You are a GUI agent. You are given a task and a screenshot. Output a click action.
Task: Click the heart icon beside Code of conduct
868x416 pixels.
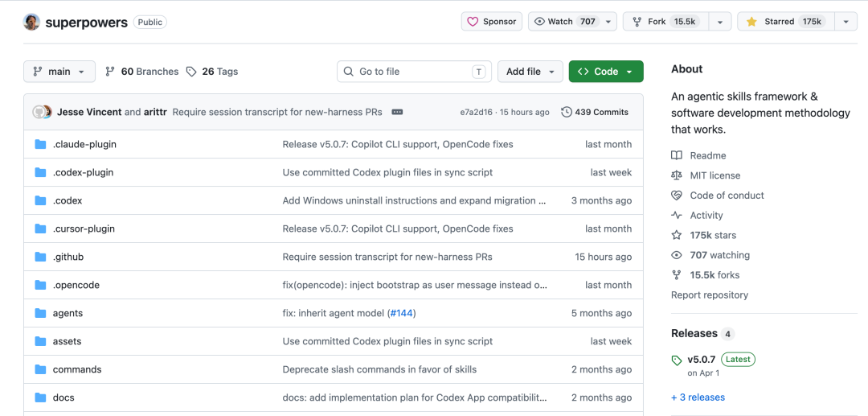pos(677,196)
